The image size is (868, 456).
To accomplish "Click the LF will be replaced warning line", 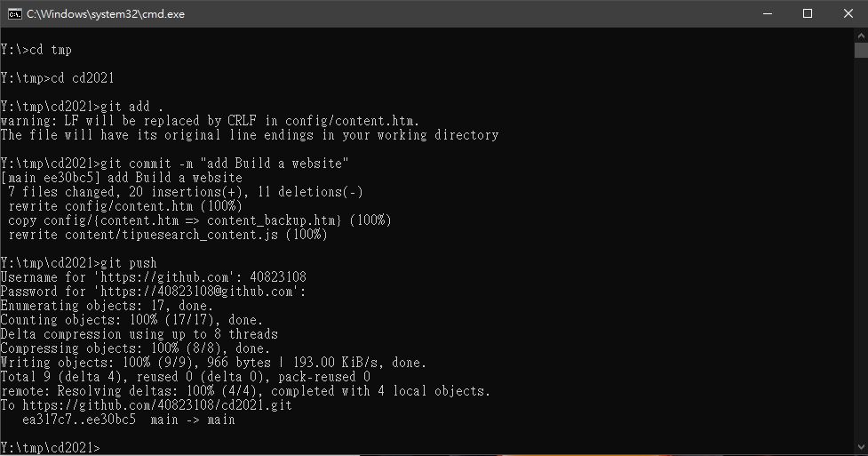I will [x=210, y=121].
